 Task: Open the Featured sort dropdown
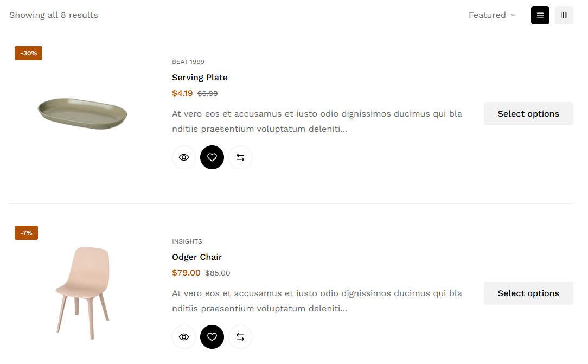click(491, 15)
